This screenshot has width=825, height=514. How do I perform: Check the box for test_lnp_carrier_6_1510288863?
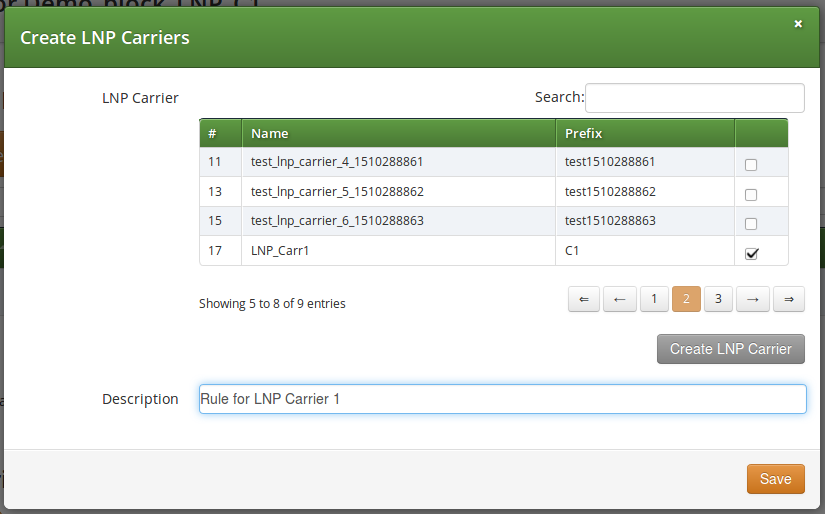(751, 224)
